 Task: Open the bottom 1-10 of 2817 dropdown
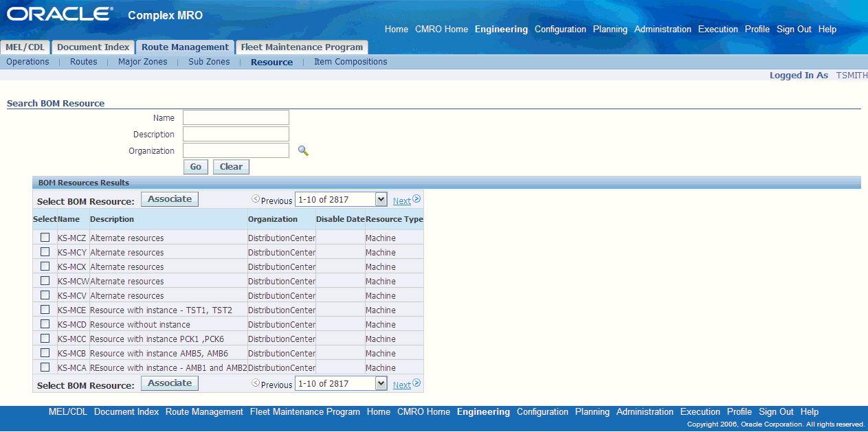pyautogui.click(x=342, y=384)
